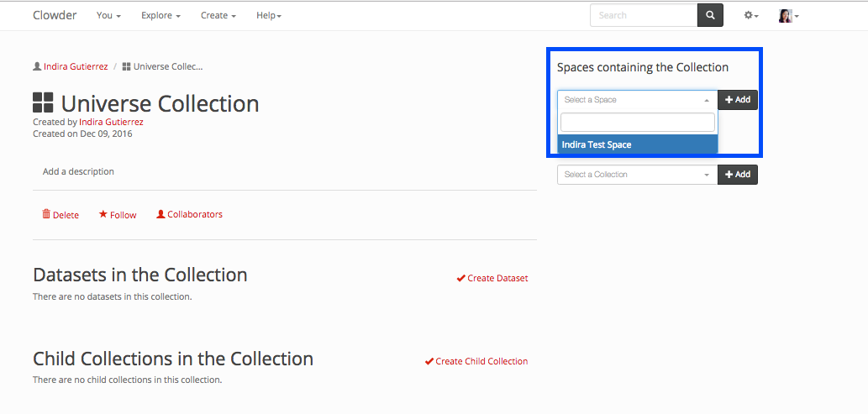868x414 pixels.
Task: Click the search magnifier button
Action: tap(710, 15)
